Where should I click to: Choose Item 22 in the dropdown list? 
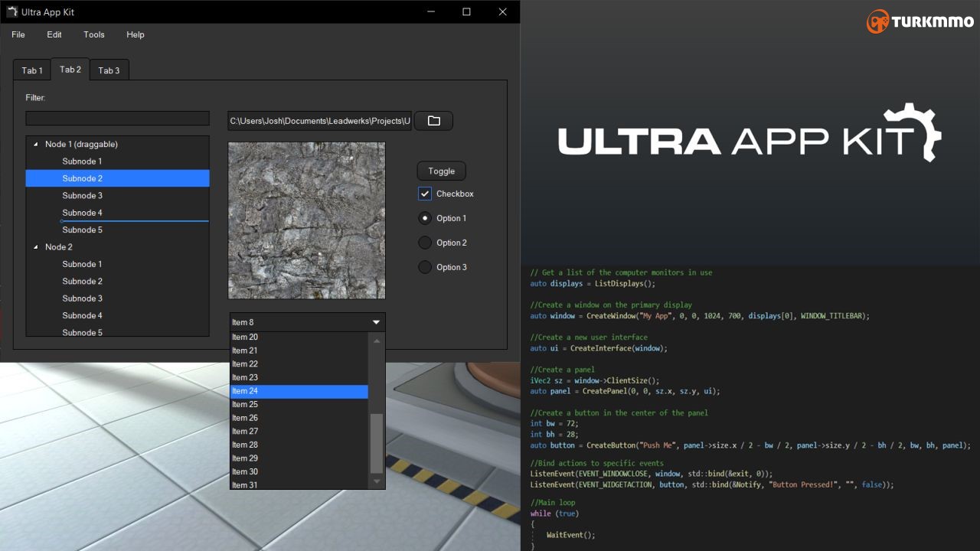pyautogui.click(x=299, y=364)
